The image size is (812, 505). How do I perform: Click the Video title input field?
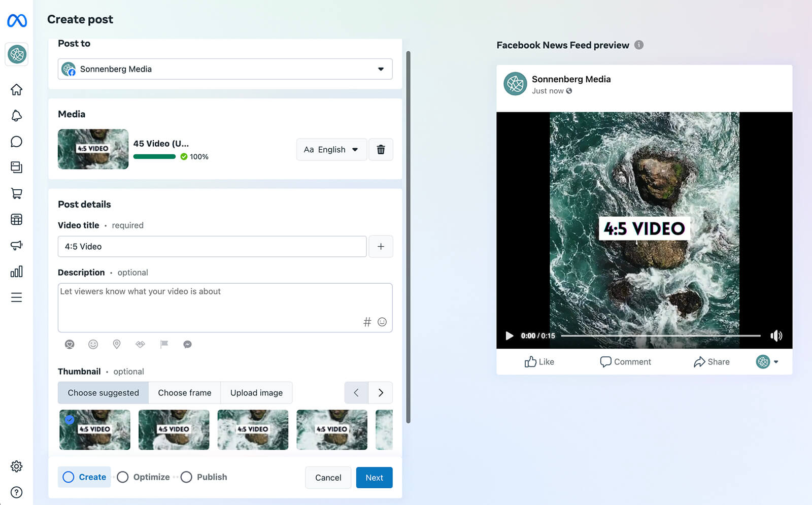(x=212, y=247)
